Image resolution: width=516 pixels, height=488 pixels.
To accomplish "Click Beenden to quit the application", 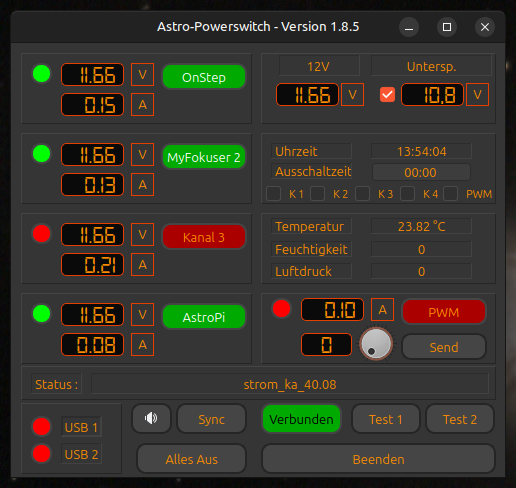I will coord(378,459).
